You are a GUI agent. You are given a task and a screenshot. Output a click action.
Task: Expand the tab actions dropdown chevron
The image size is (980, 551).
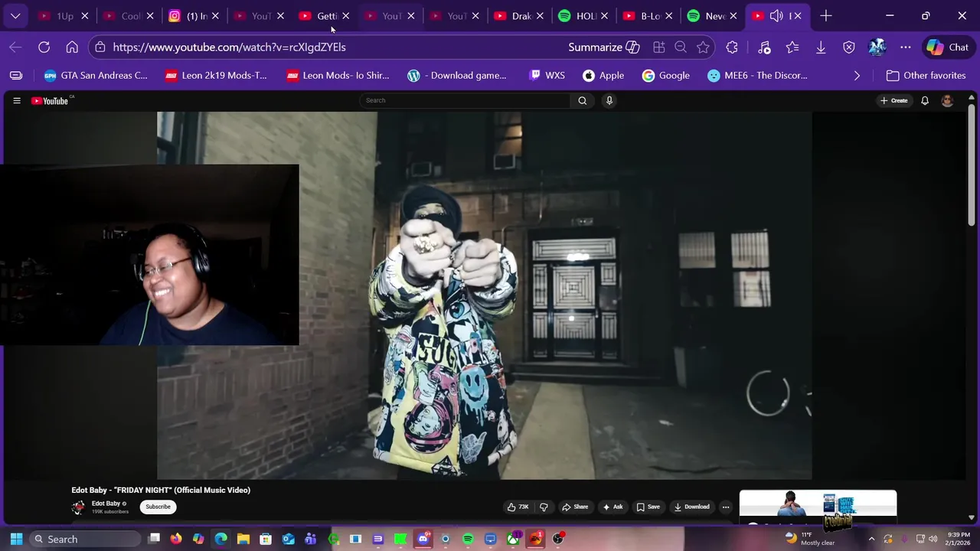(x=15, y=16)
